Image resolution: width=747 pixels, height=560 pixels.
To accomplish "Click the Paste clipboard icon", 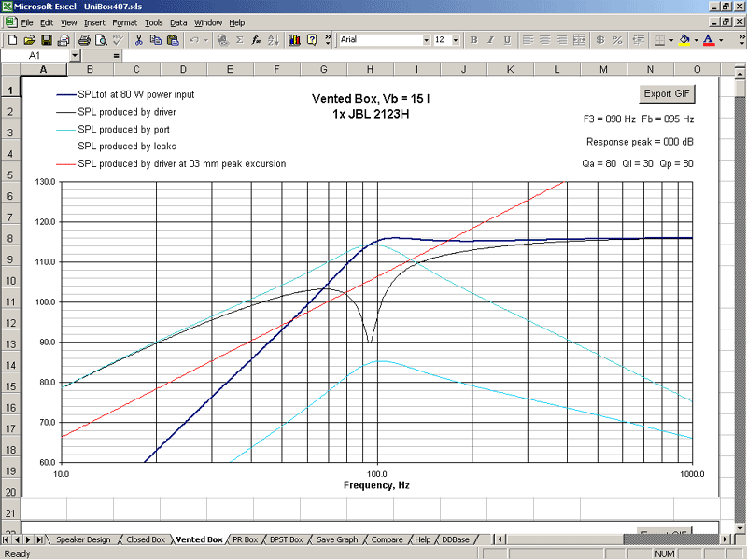I will pos(173,40).
